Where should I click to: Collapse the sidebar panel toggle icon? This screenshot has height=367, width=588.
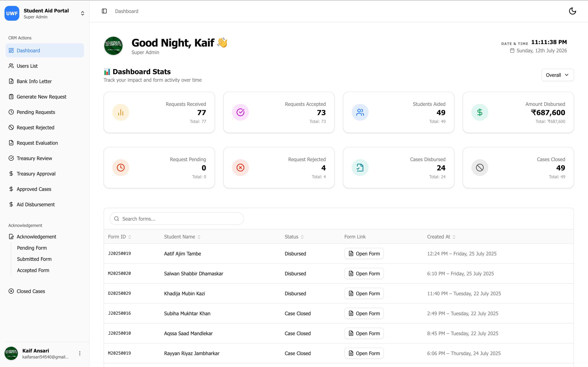[x=104, y=11]
